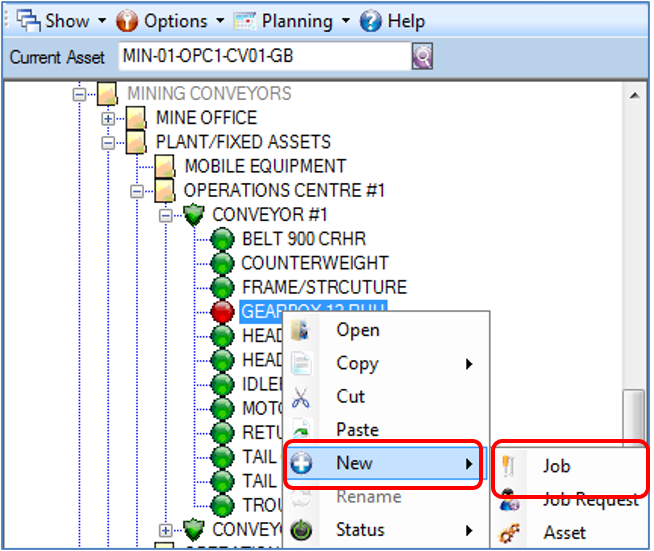Expand the Planning dropdown arrow
Screen dimensions: 654x551
(345, 20)
